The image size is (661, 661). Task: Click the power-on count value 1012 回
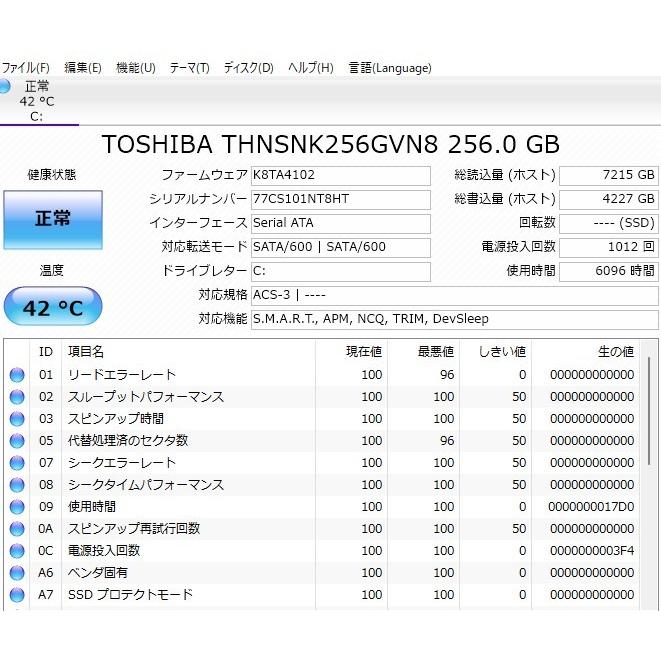coord(608,247)
